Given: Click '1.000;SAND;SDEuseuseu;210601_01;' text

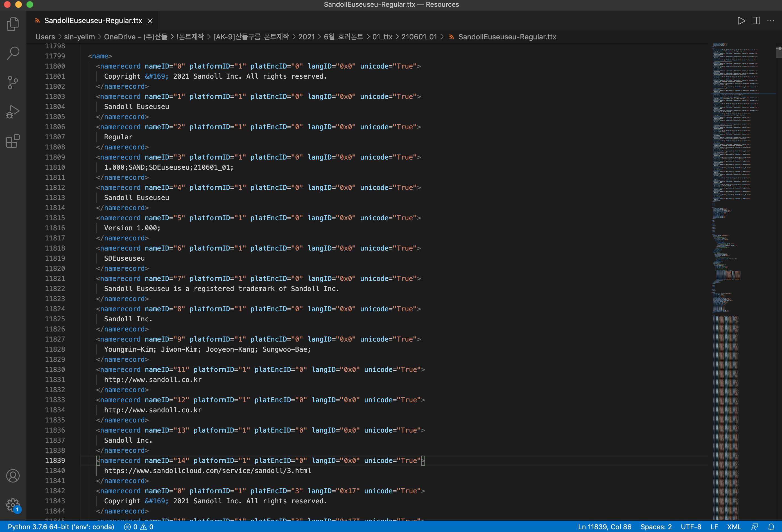Looking at the screenshot, I should [x=169, y=167].
